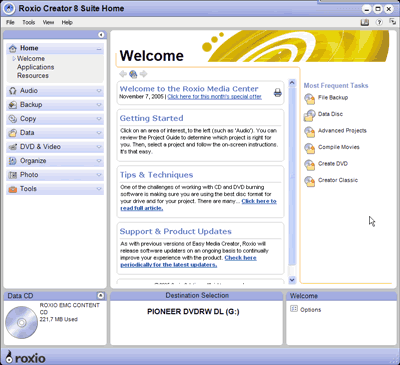Viewport: 400px width, 365px height.
Task: Click the globe home navigation icon
Action: [x=133, y=74]
